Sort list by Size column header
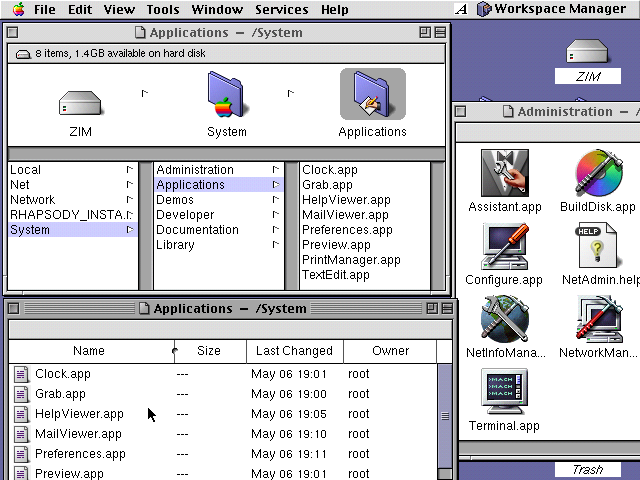This screenshot has width=640, height=480. tap(211, 351)
